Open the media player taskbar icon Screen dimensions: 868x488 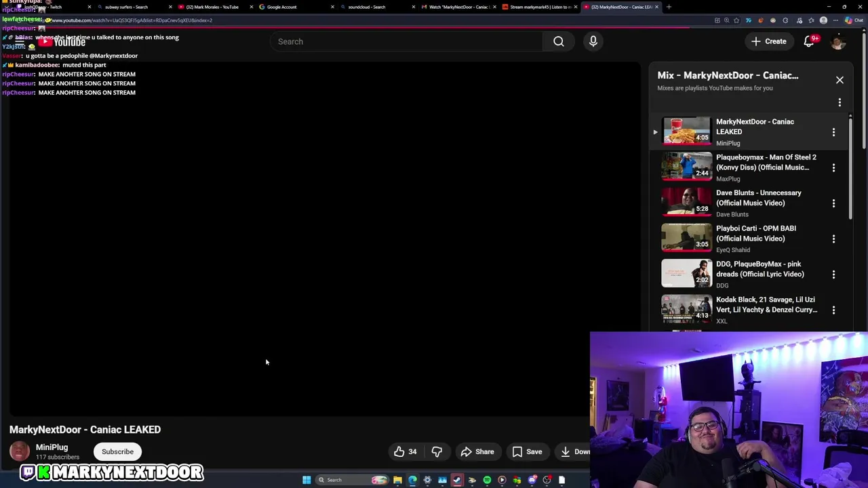pyautogui.click(x=502, y=480)
